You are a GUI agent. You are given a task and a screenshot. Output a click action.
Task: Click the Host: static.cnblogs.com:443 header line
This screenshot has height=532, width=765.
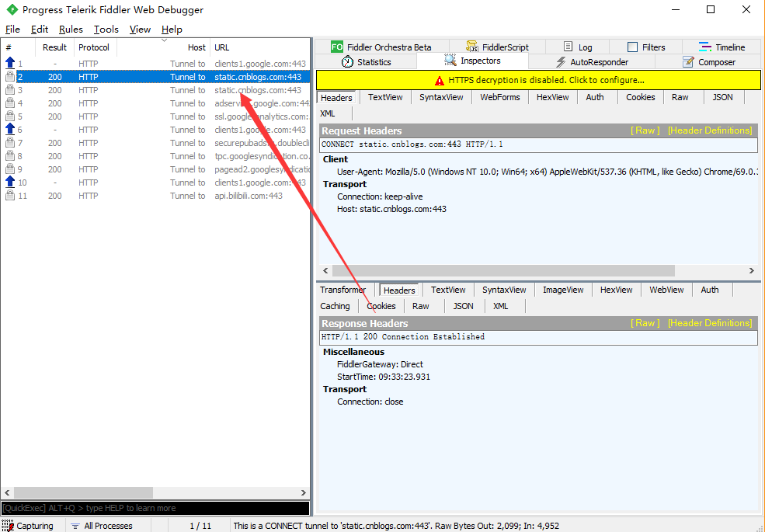tap(391, 209)
